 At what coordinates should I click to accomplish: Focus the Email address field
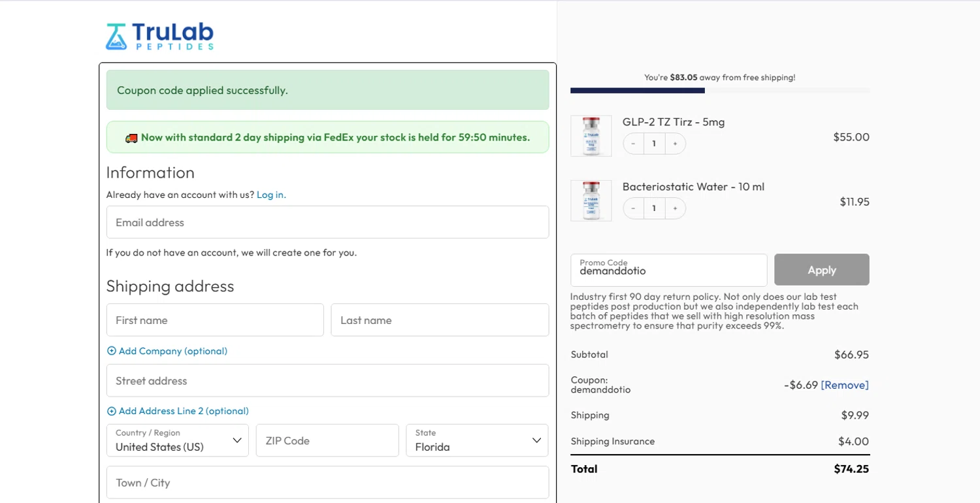[x=327, y=222]
